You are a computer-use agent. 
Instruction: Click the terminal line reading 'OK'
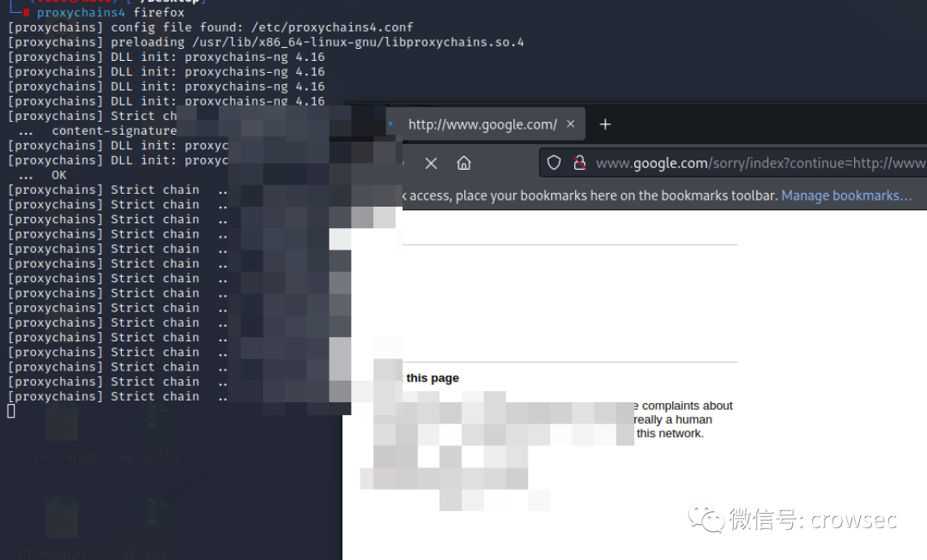(58, 175)
